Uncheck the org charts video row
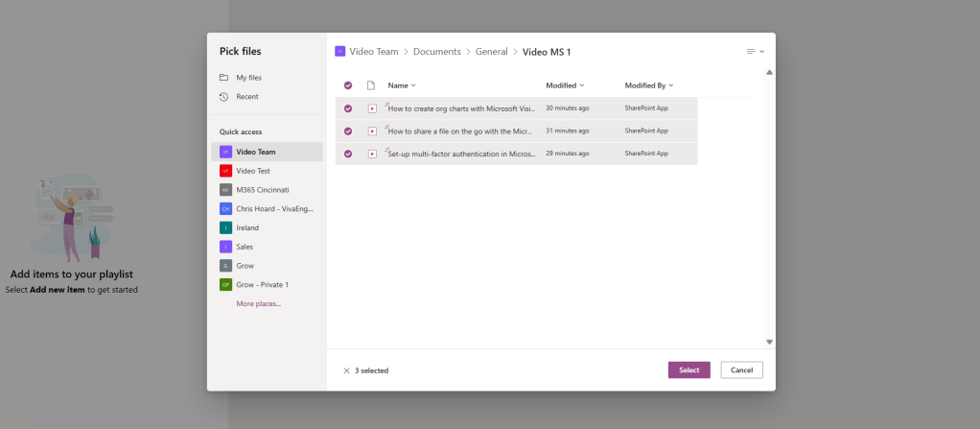 (x=348, y=108)
